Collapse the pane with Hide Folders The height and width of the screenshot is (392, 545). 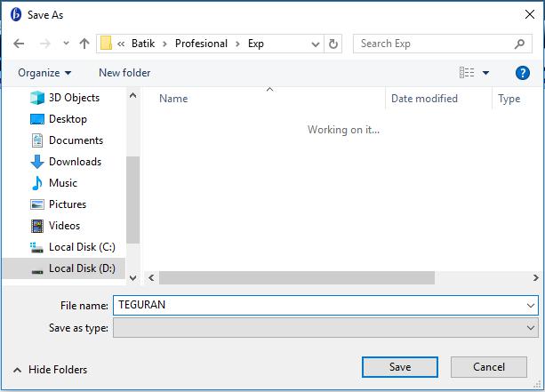point(51,370)
